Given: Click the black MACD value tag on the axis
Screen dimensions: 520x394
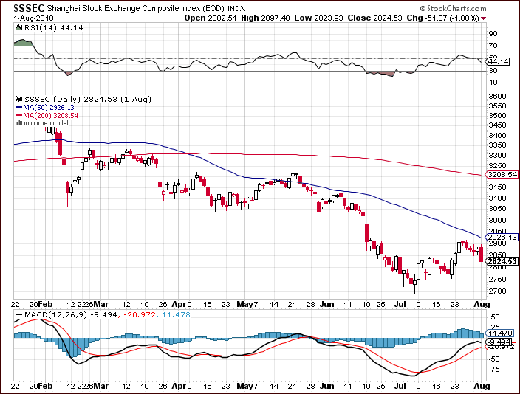Looking at the screenshot, I should pyautogui.click(x=499, y=342).
